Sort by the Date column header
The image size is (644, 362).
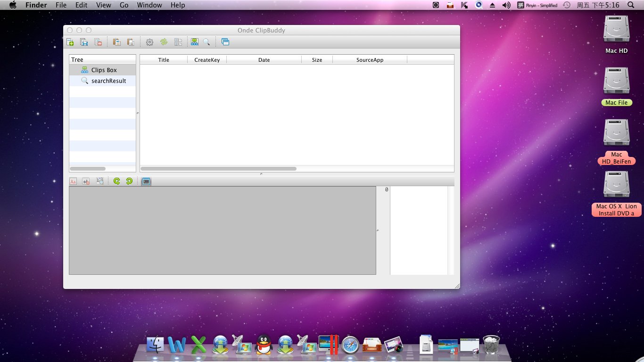[x=264, y=60]
